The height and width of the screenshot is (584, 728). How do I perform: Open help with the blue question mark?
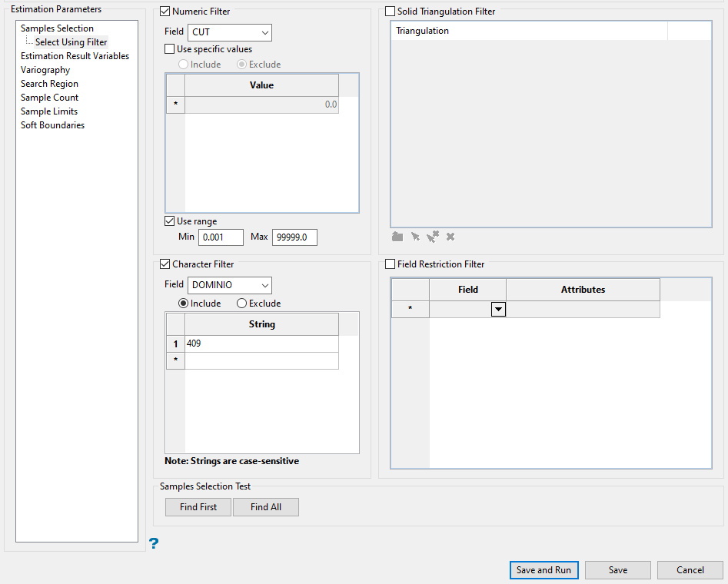pos(154,544)
